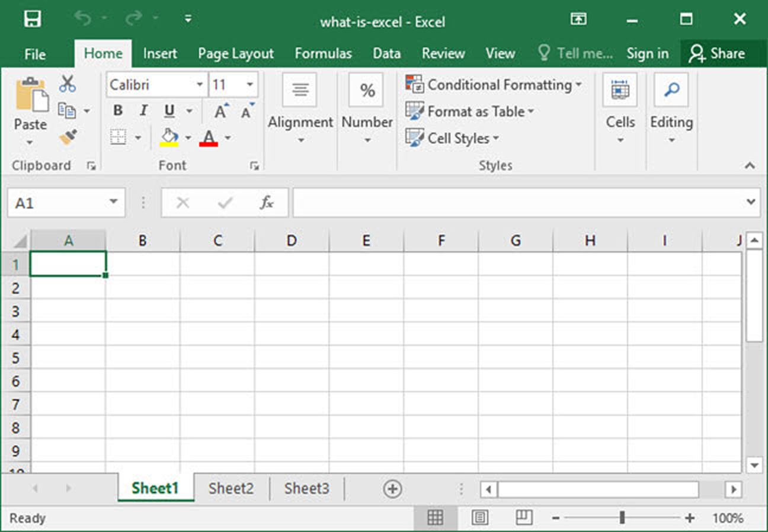Screen dimensions: 768x532
Task: Toggle bold formatting
Action: 117,110
